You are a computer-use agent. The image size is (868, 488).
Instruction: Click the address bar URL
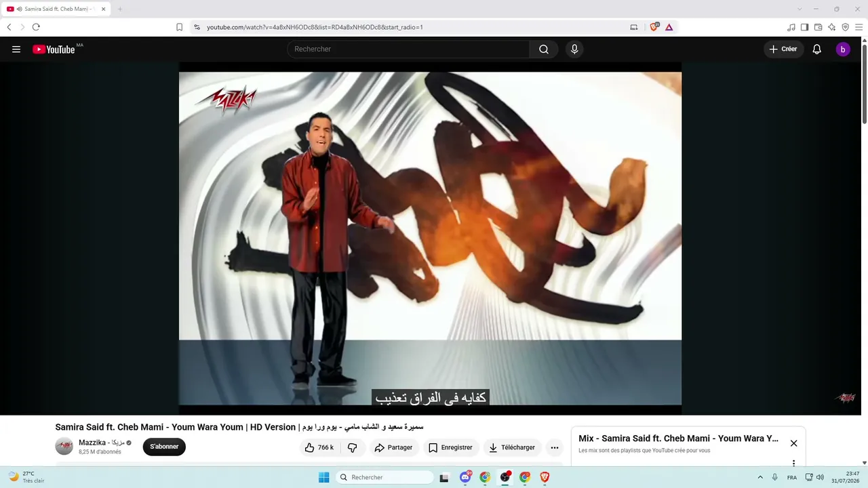(x=315, y=27)
